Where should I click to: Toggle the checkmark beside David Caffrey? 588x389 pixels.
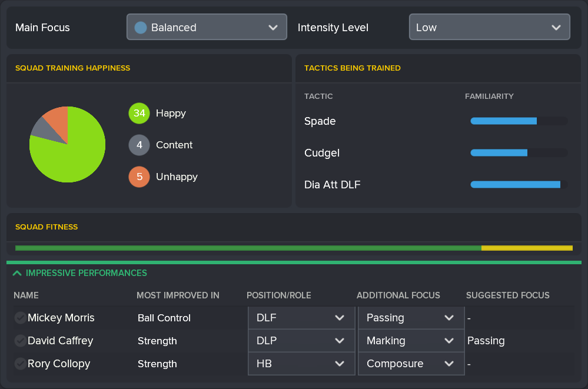tap(20, 341)
